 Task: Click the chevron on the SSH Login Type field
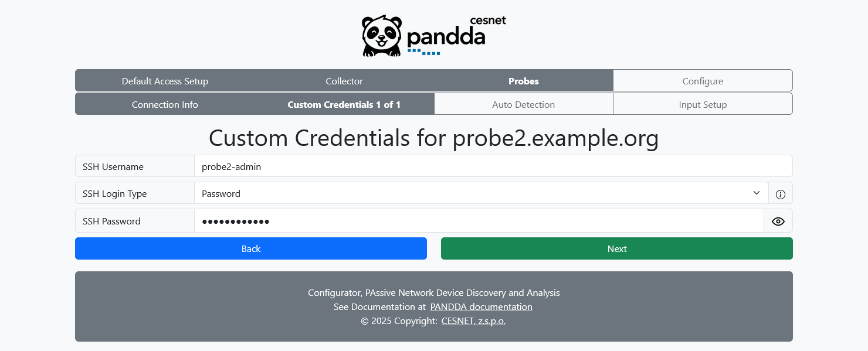point(756,193)
